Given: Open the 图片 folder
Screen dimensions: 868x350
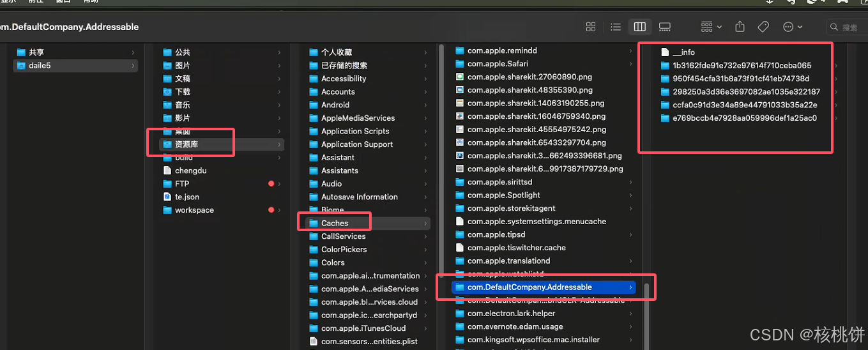Looking at the screenshot, I should tap(222, 65).
